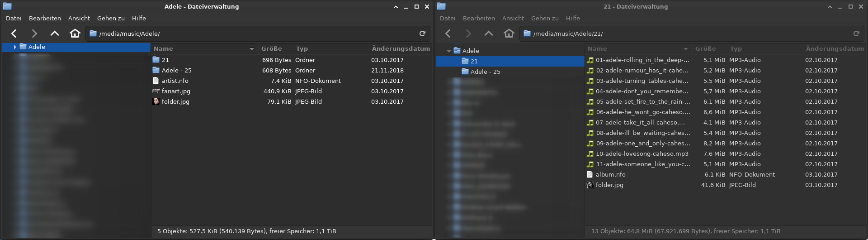Viewport: 868px width, 240px height.
Task: Select the 79,1 KiB folder.jpg thumbnail
Action: pyautogui.click(x=156, y=101)
